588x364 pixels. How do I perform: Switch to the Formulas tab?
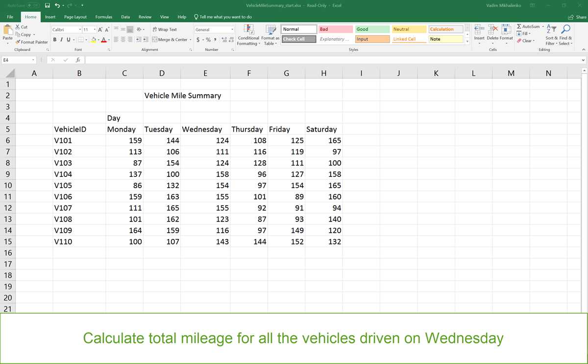104,17
